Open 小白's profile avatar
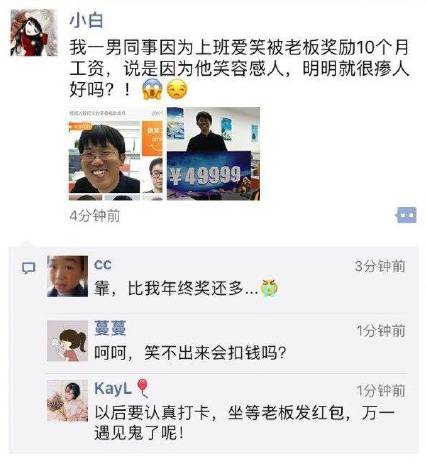The image size is (426, 468). [x=34, y=33]
